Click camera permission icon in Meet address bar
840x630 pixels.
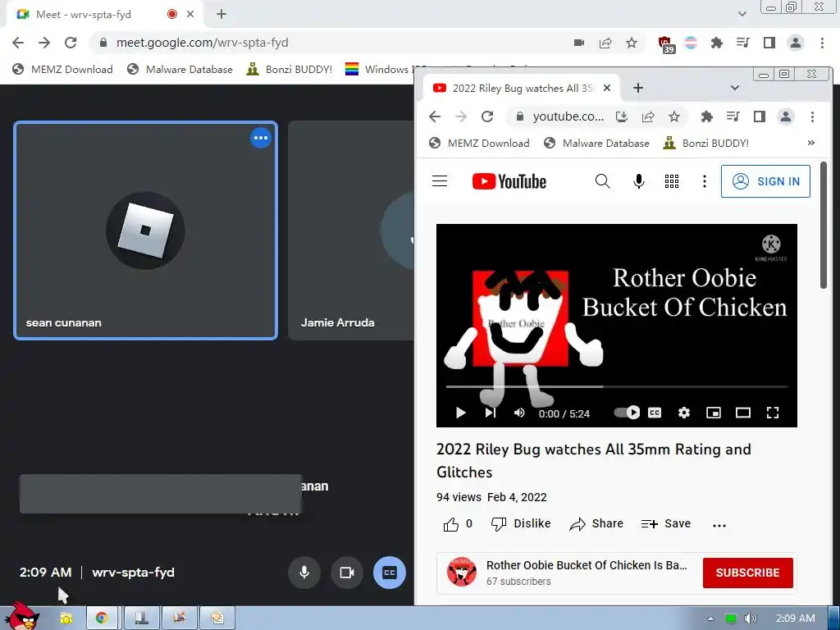click(x=579, y=43)
